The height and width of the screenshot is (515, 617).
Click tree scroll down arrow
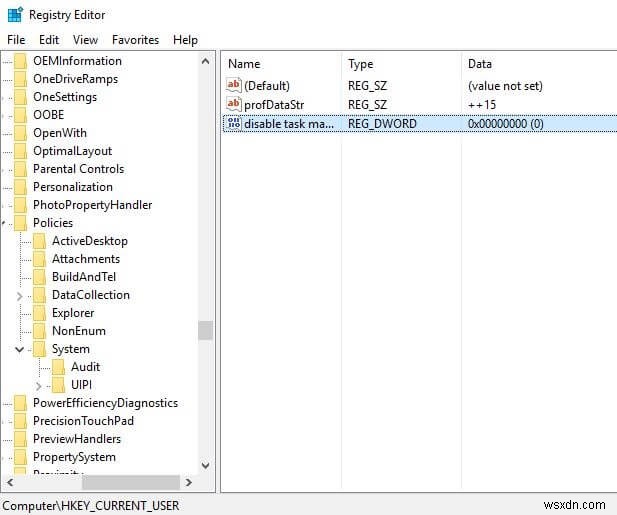(x=205, y=465)
